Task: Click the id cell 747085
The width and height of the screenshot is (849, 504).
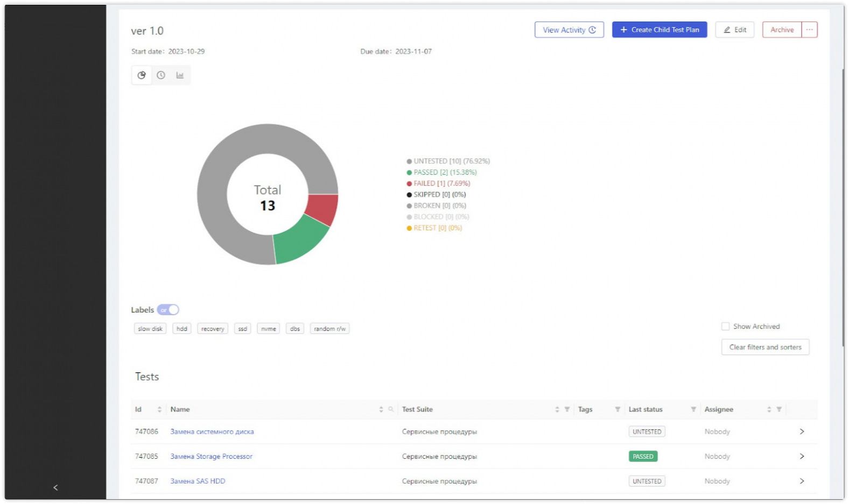Action: click(146, 456)
